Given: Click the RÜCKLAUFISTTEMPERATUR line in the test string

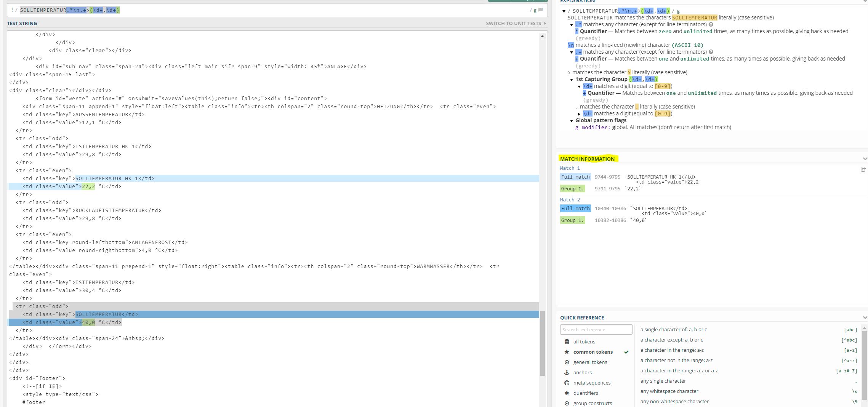Looking at the screenshot, I should click(x=92, y=210).
